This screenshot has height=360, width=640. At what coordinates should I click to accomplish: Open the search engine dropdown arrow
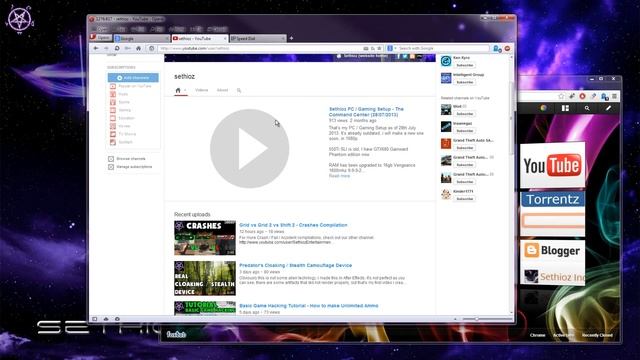click(395, 48)
